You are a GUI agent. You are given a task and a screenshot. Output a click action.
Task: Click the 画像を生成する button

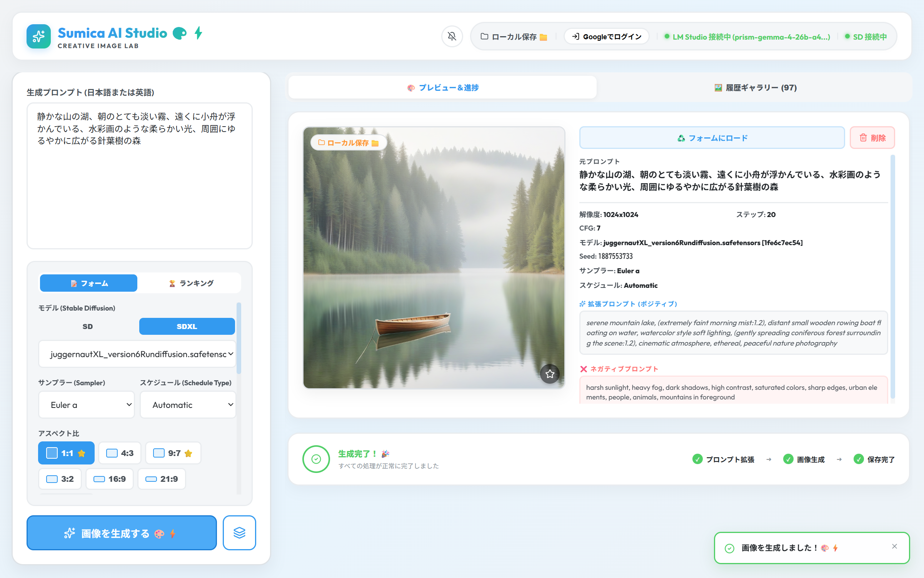[x=122, y=533]
